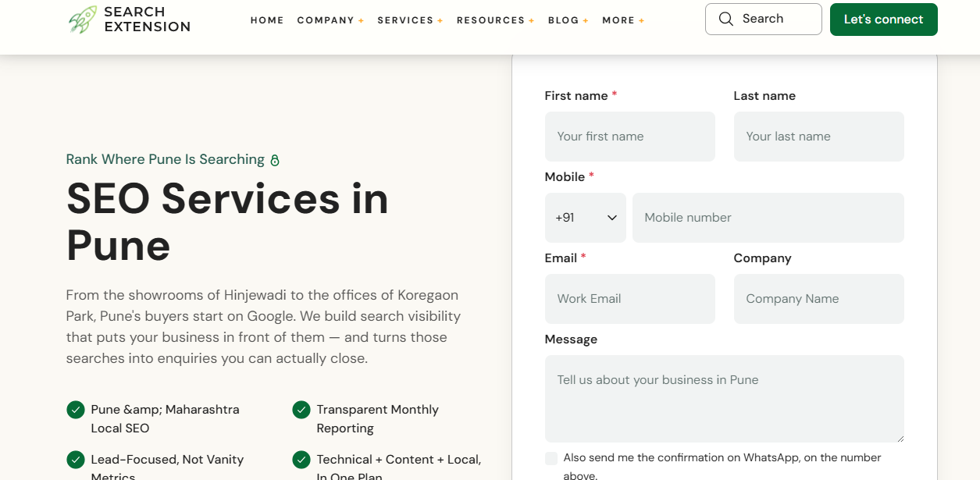Expand the Company menu
This screenshot has width=980, height=480.
(330, 20)
